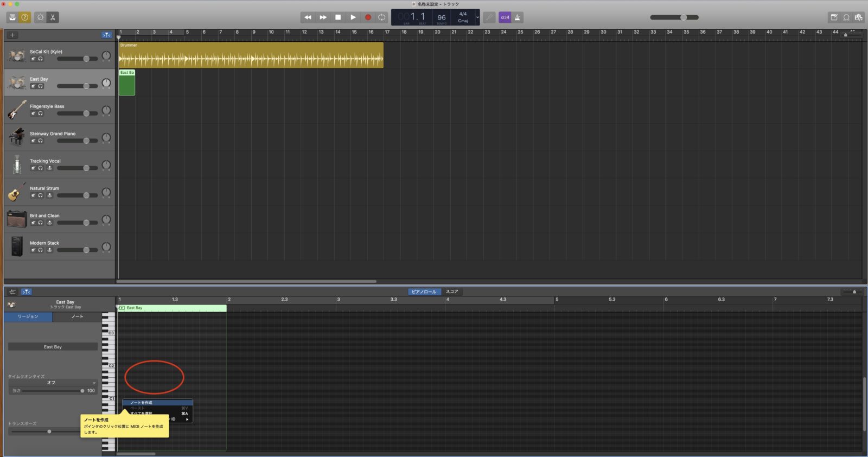Expand the LCD display mode chevron
This screenshot has width=868, height=457.
[477, 17]
